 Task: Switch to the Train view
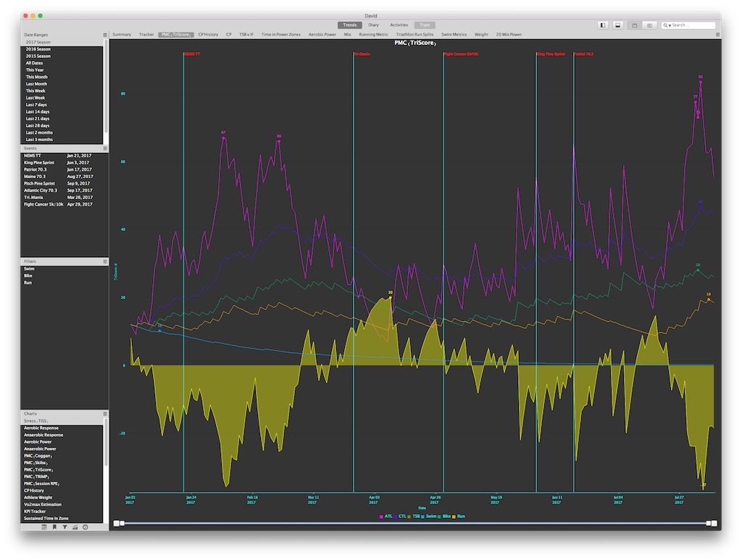(x=425, y=25)
